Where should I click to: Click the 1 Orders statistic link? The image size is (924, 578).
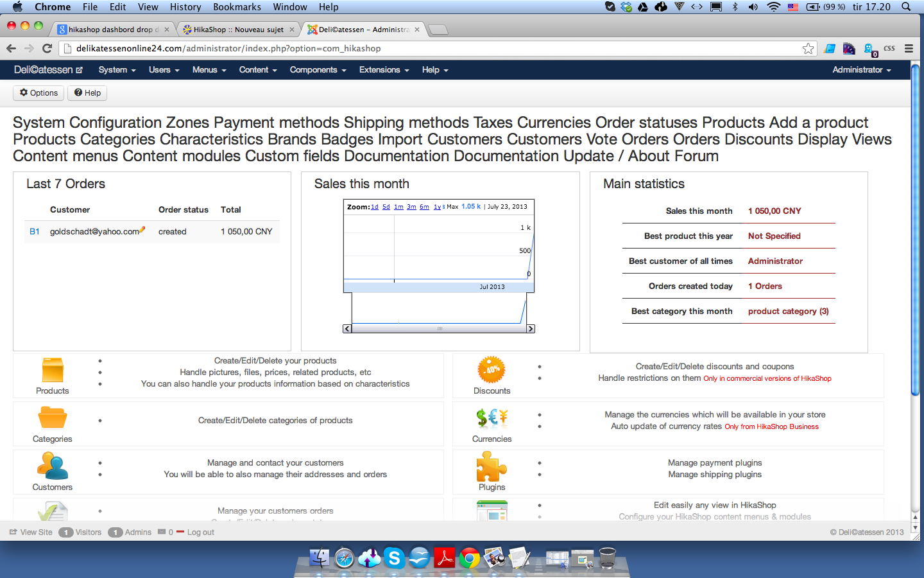[x=765, y=286]
